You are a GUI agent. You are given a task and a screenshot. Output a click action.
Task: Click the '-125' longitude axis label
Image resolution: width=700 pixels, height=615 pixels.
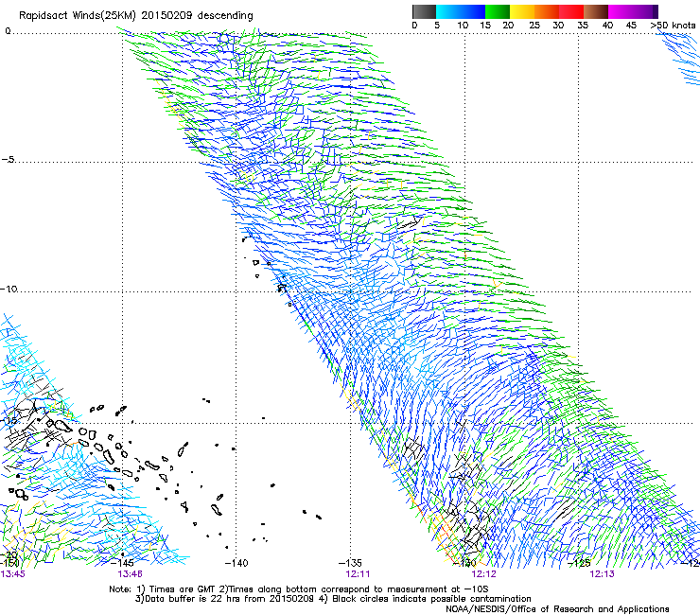pyautogui.click(x=579, y=563)
